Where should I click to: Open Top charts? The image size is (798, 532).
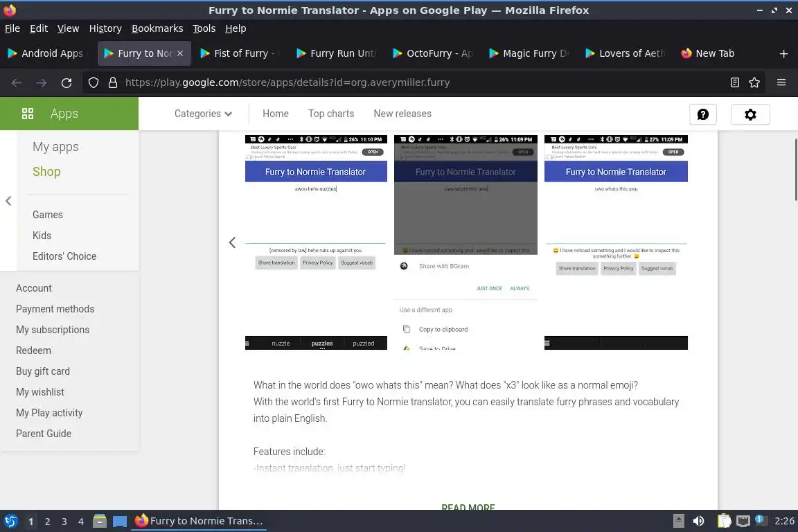click(331, 114)
